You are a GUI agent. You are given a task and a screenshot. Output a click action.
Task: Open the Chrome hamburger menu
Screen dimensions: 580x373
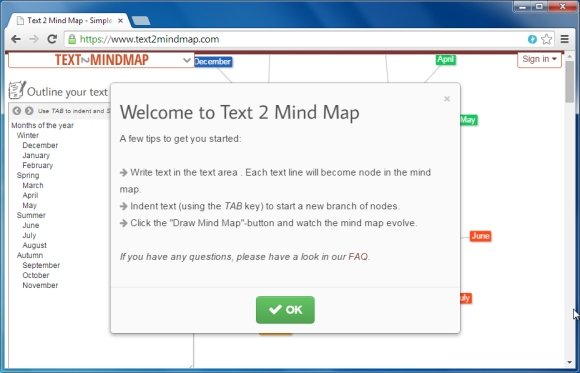point(564,39)
